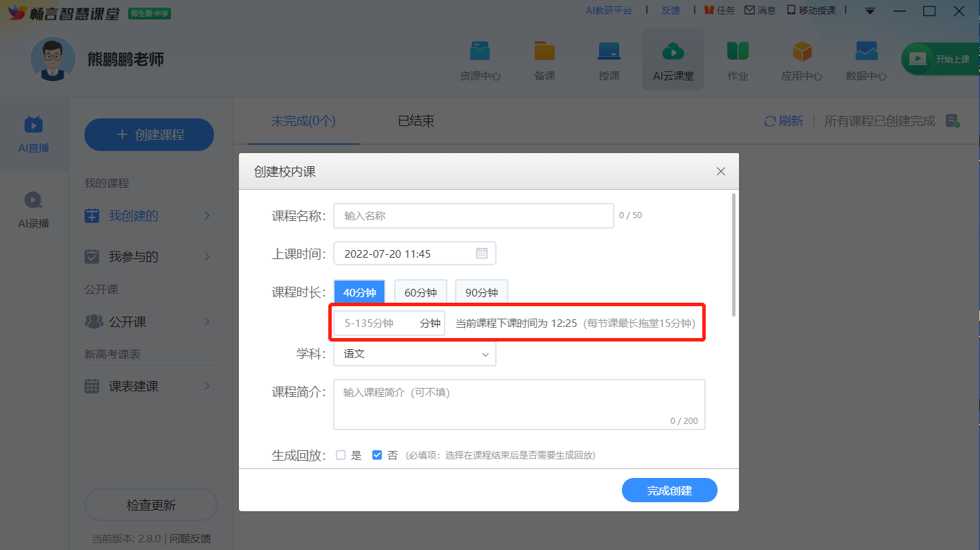Select the 未完成(0个) tab
The width and height of the screenshot is (980, 550).
point(303,121)
